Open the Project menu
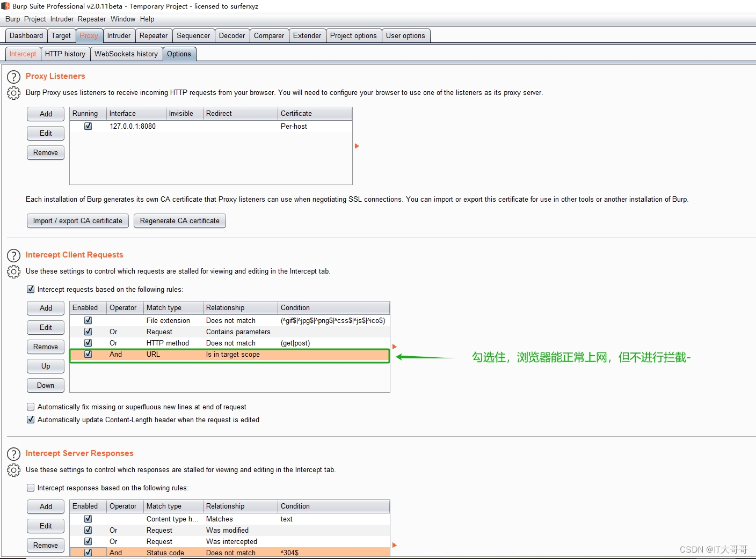 coord(35,19)
